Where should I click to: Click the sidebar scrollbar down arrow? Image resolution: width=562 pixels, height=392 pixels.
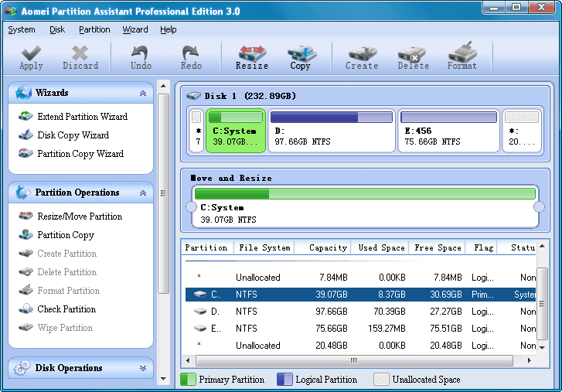click(x=163, y=378)
